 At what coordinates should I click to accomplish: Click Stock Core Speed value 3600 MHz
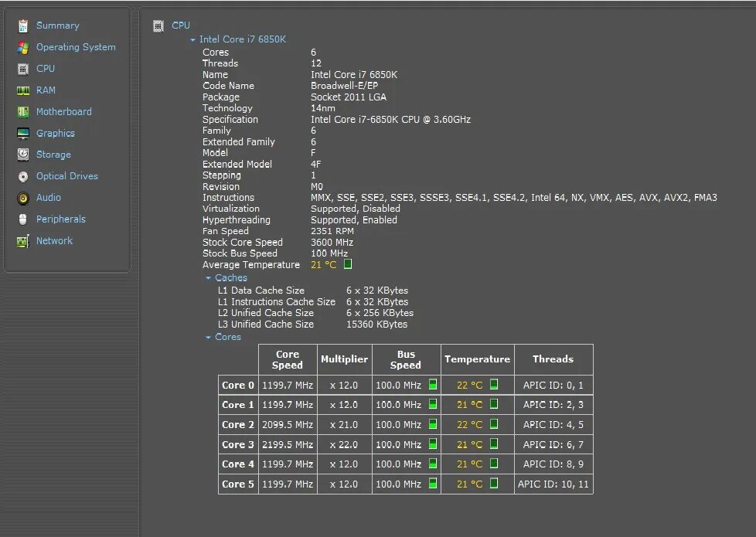(x=332, y=243)
